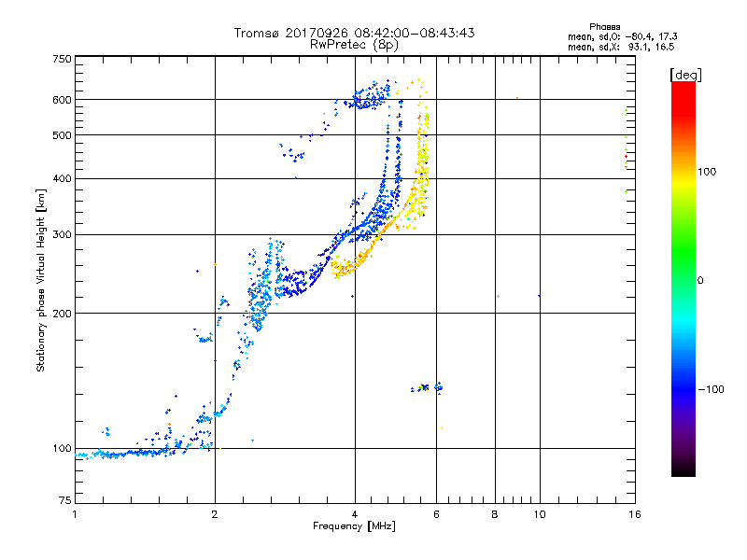Click the x-axis label '2'
The height and width of the screenshot is (560, 747).
pos(215,514)
